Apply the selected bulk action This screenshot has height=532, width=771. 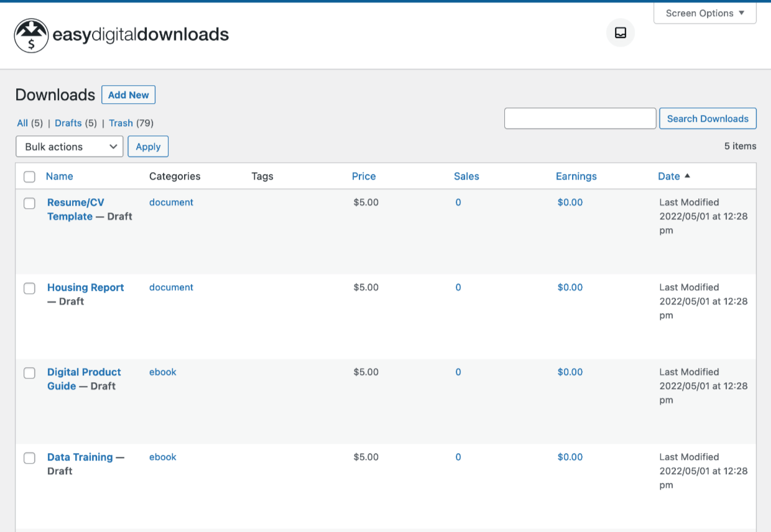(x=147, y=146)
